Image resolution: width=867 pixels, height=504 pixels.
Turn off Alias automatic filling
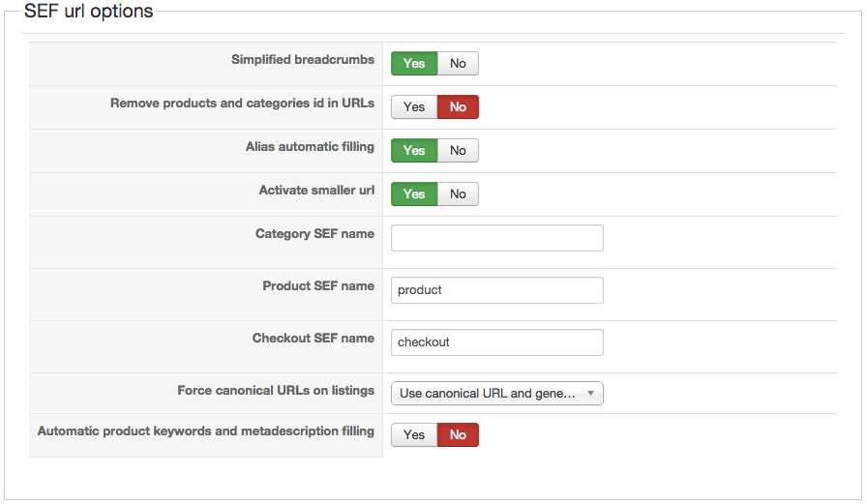(458, 151)
